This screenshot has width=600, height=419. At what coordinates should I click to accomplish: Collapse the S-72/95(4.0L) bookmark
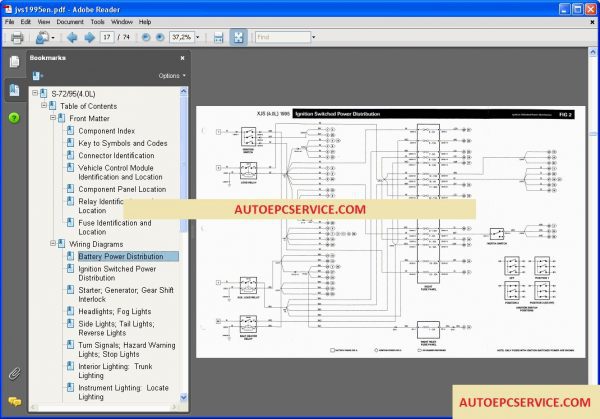tap(35, 93)
